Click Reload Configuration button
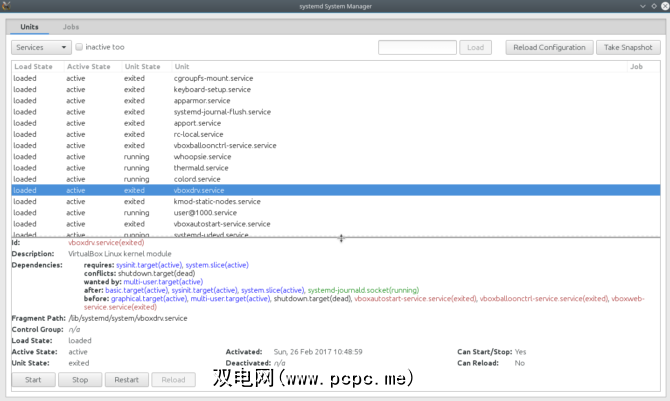The height and width of the screenshot is (401, 670). 549,47
